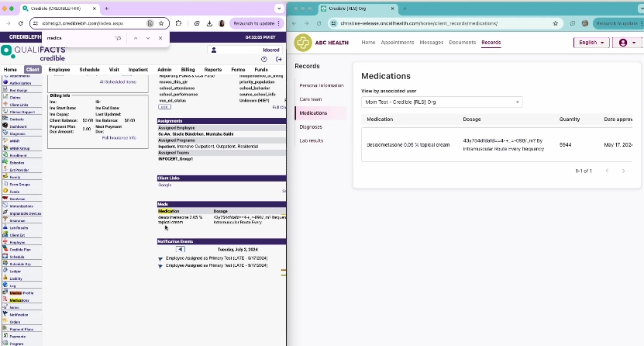The width and height of the screenshot is (644, 346).
Task: Click ABC Health logo
Action: click(x=322, y=43)
